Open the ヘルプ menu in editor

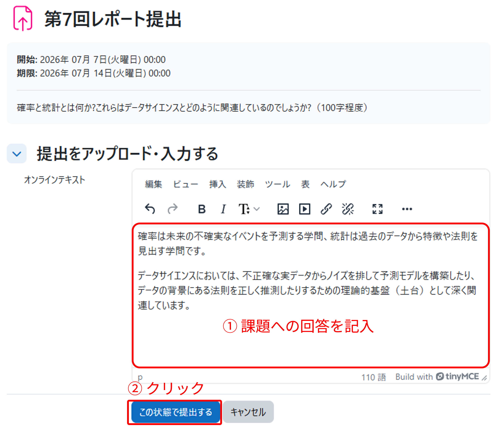(333, 184)
